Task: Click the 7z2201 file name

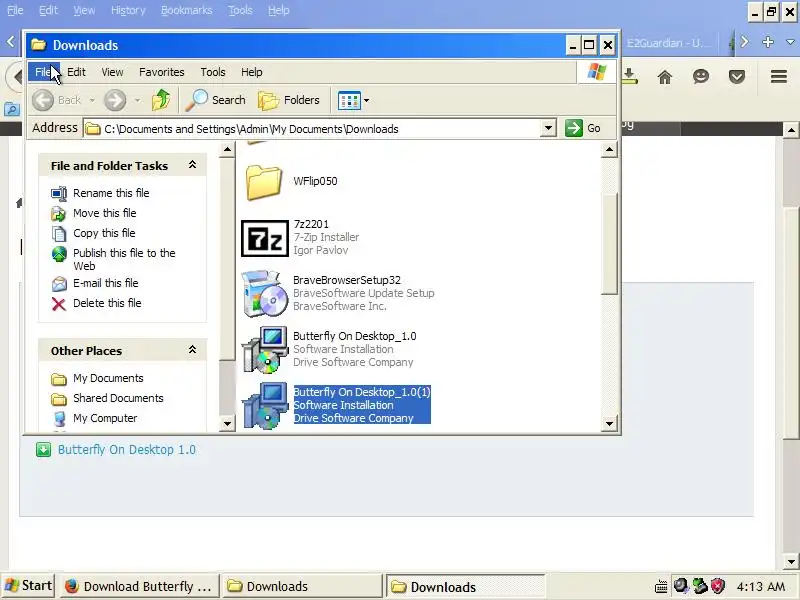Action: (x=311, y=224)
